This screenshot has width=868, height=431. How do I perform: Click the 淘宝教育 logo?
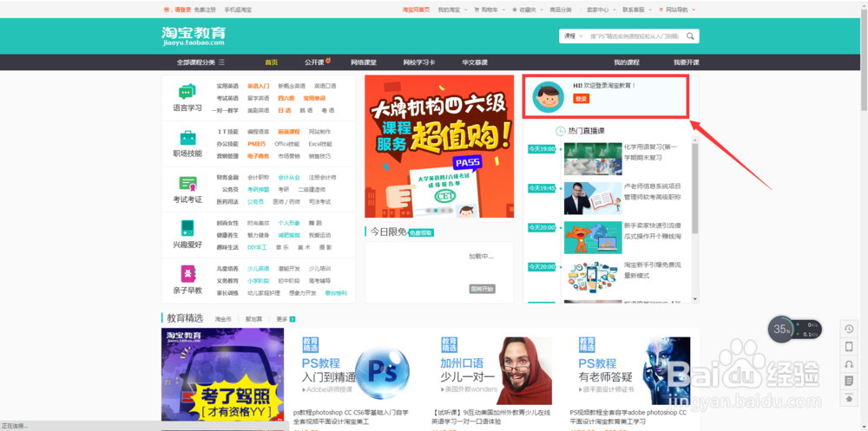(x=194, y=36)
